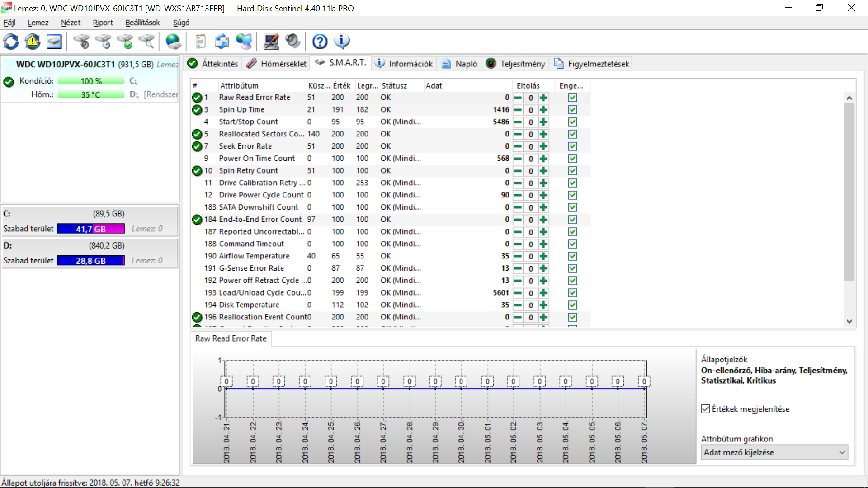Sort by the Státusz column header
Viewport: 868px width, 488px height.
tap(401, 86)
